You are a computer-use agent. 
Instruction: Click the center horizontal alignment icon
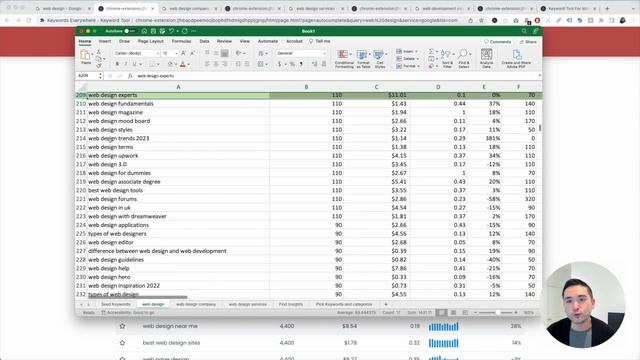click(216, 64)
